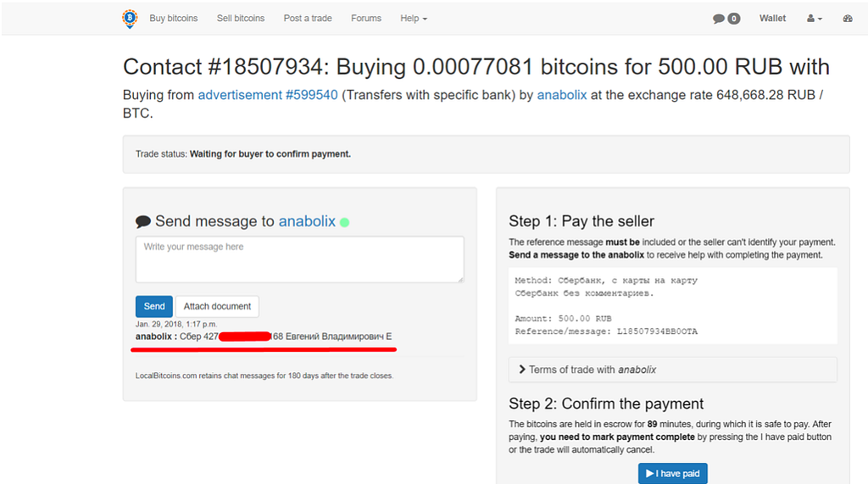Open the dashboard gauge icon
The width and height of the screenshot is (868, 484).
848,19
